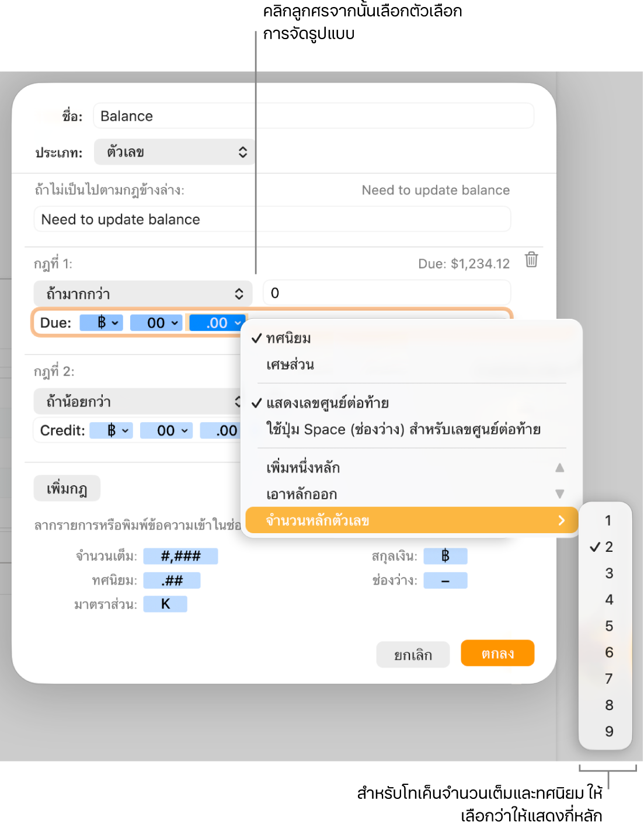The width and height of the screenshot is (644, 831).
Task: Open the ถ้ามากกว่า condition dropdown
Action: (x=143, y=294)
